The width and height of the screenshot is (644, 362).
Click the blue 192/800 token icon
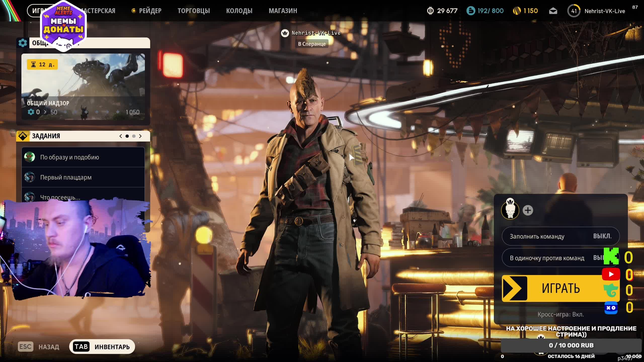pyautogui.click(x=470, y=11)
